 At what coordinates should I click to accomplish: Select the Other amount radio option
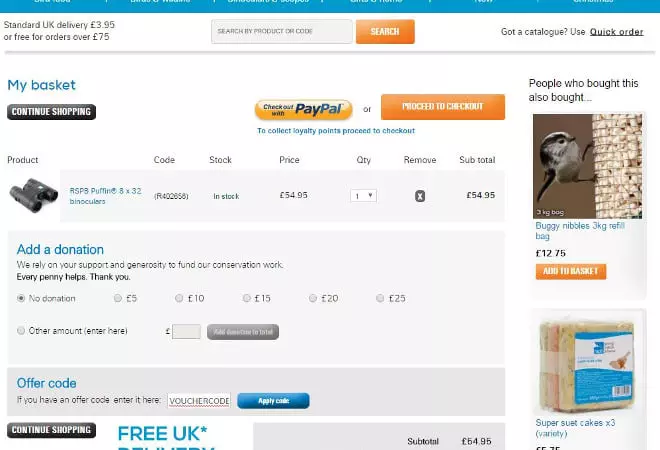[21, 330]
